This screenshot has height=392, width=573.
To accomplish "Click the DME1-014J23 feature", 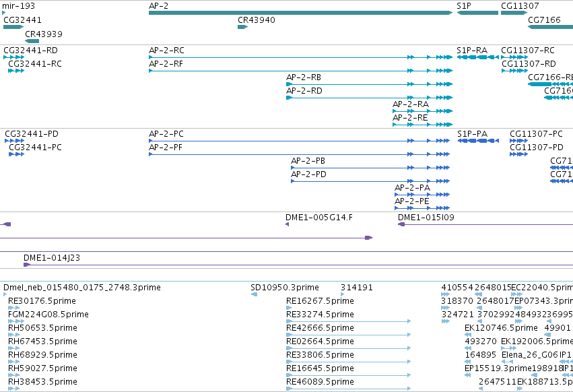I will [298, 265].
